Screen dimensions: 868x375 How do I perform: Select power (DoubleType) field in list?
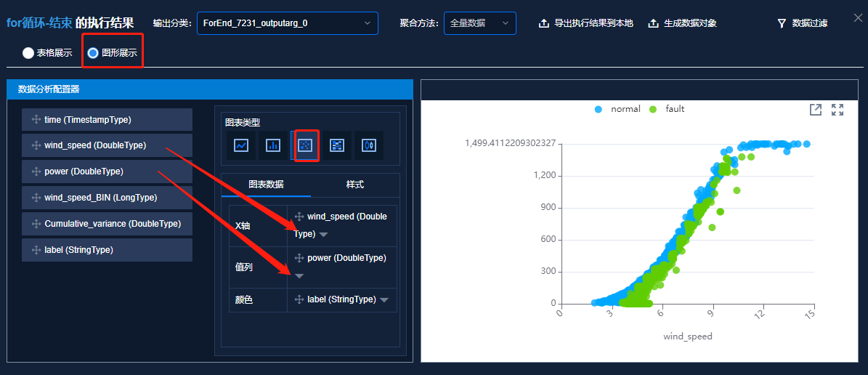[108, 172]
